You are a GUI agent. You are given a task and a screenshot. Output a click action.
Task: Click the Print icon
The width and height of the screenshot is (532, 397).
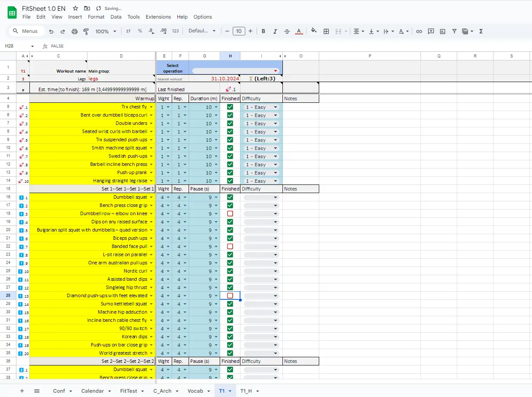(74, 32)
